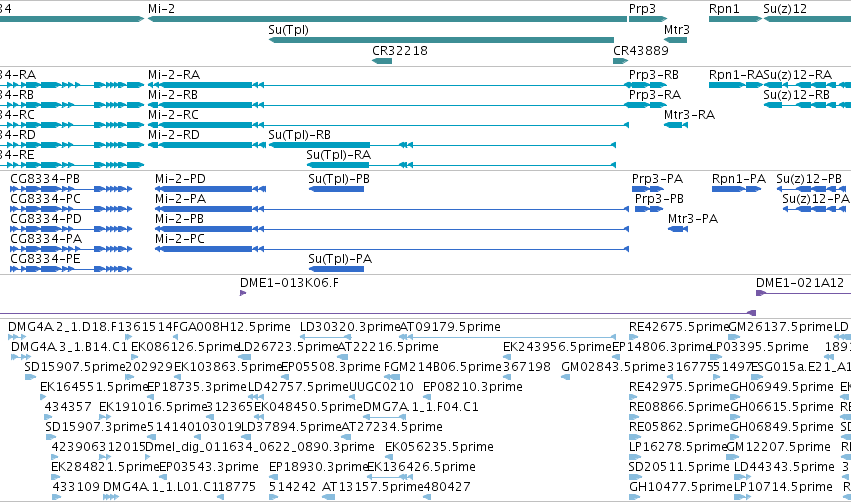Select the Mtr3 gene label
This screenshot has height=502, width=851.
(x=676, y=29)
